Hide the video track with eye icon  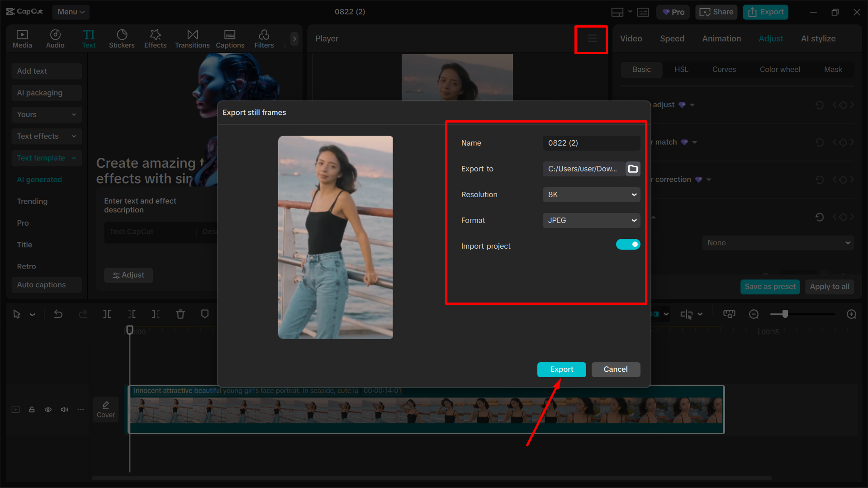click(48, 410)
